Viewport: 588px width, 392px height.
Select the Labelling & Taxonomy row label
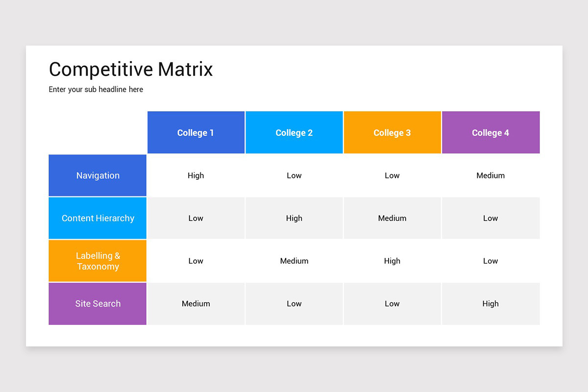(x=97, y=261)
